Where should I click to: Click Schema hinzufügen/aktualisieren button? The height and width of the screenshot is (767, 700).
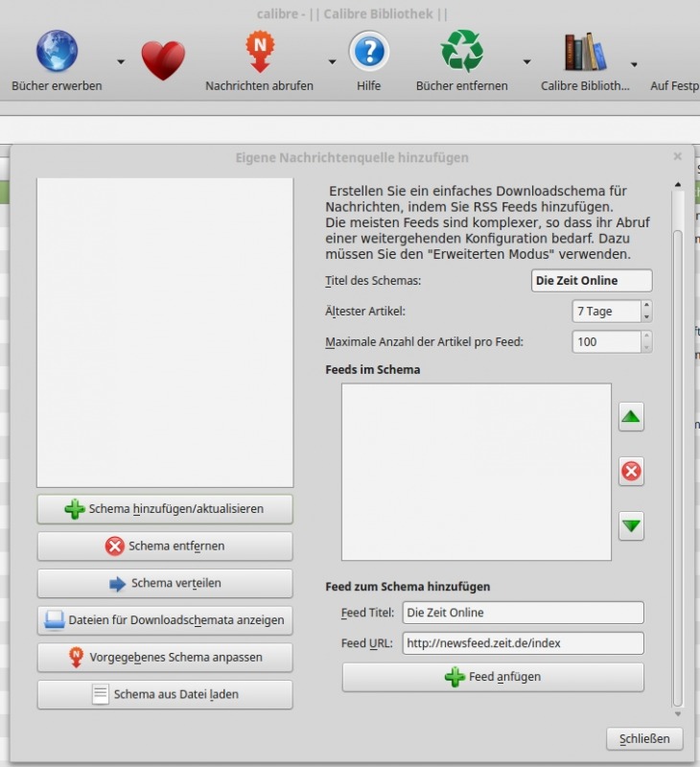click(x=165, y=509)
